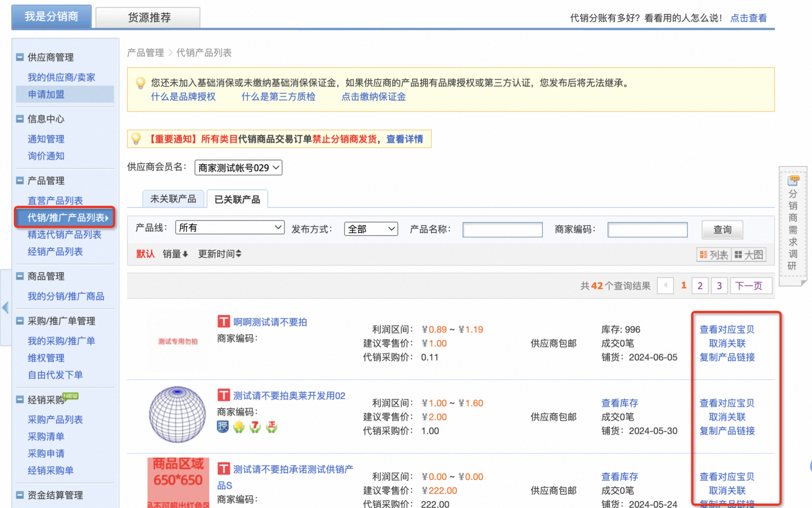
Task: Open 采购产品列表 in sidebar
Action: pyautogui.click(x=55, y=420)
